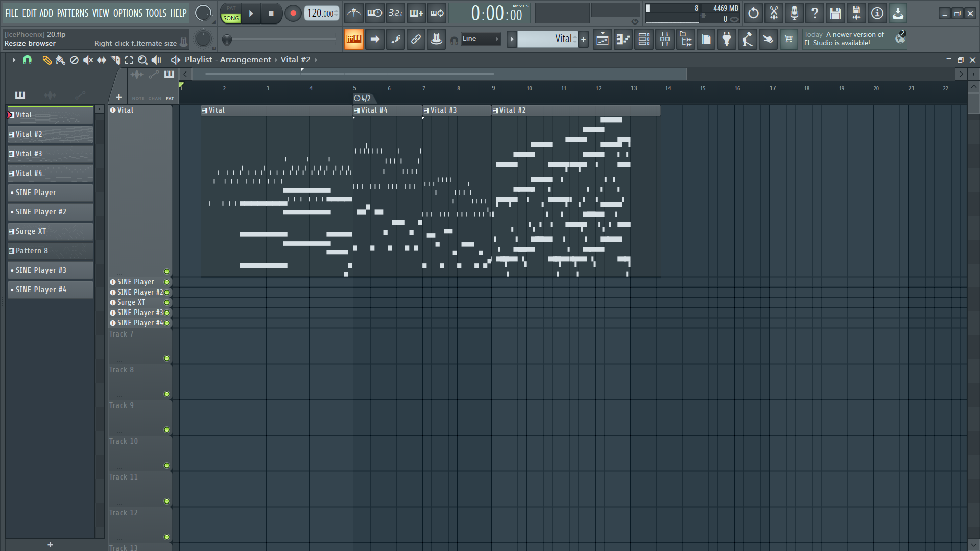The image size is (980, 551).
Task: Open the Vital #2 breadcrumb menu
Action: (296, 60)
